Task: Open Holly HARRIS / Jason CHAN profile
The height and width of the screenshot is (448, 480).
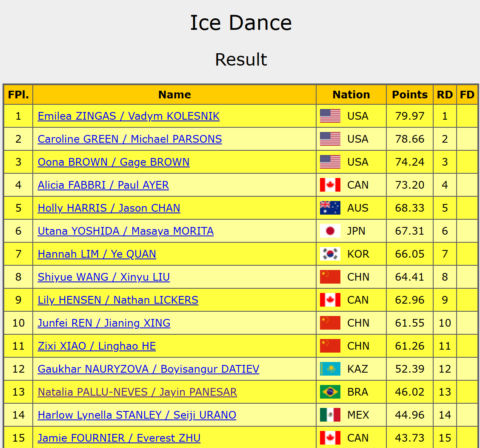Action: (x=109, y=208)
